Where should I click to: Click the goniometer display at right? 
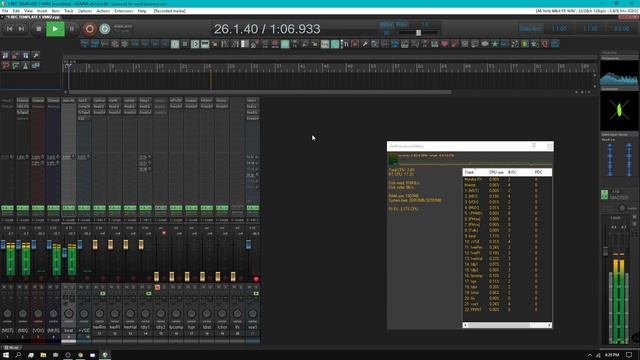[619, 111]
